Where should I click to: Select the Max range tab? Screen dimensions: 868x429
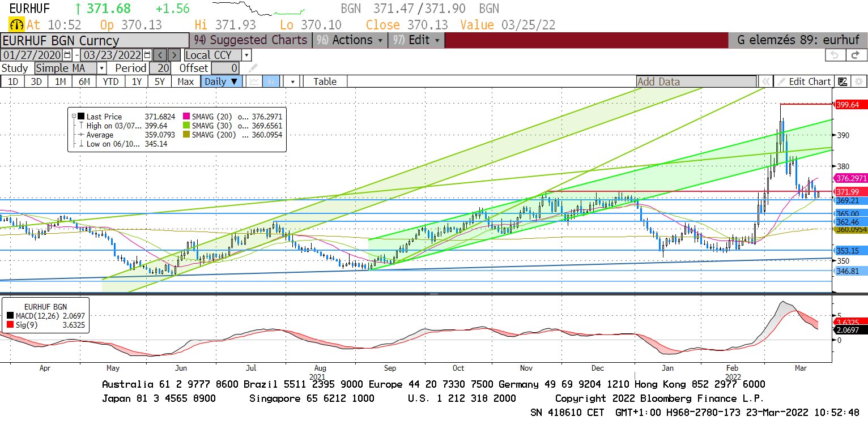tap(185, 81)
